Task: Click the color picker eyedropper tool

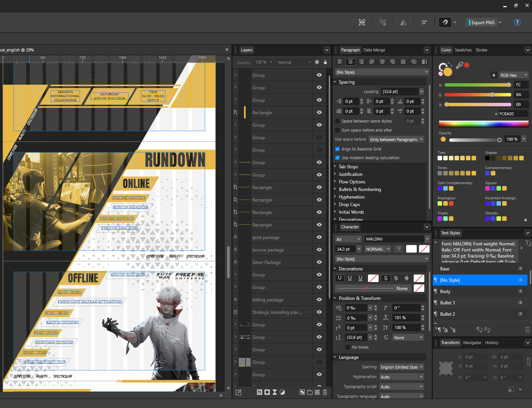Action: tap(459, 65)
